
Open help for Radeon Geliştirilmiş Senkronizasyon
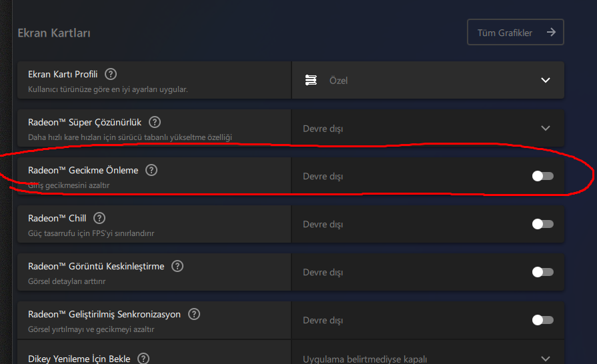click(194, 314)
